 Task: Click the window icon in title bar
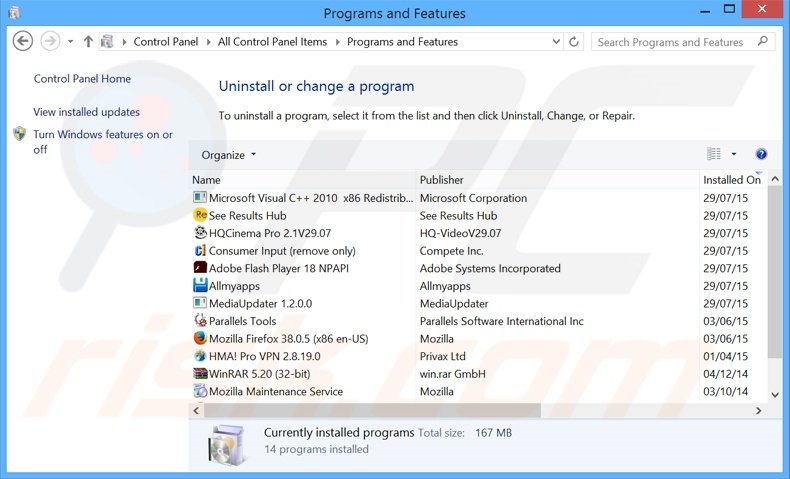(14, 13)
